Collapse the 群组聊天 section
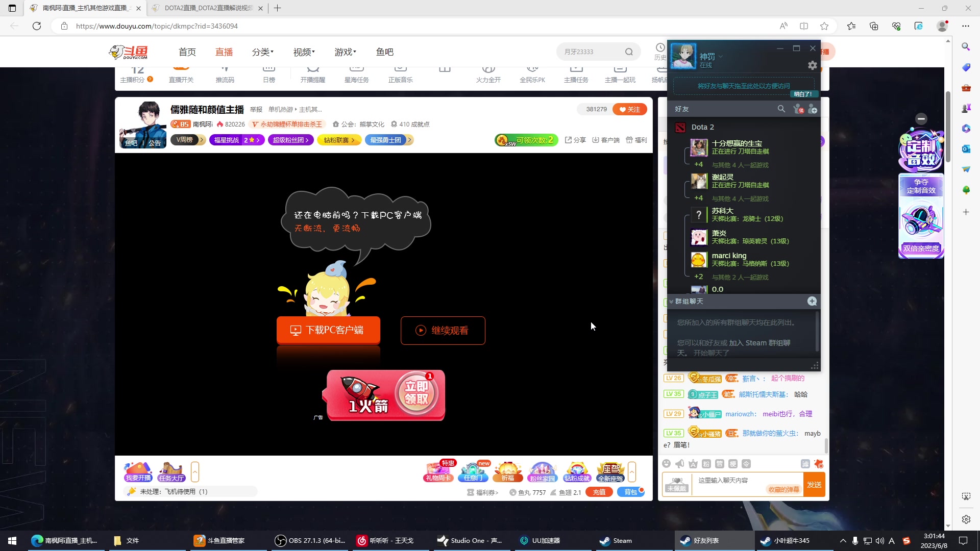The image size is (980, 551). point(671,302)
